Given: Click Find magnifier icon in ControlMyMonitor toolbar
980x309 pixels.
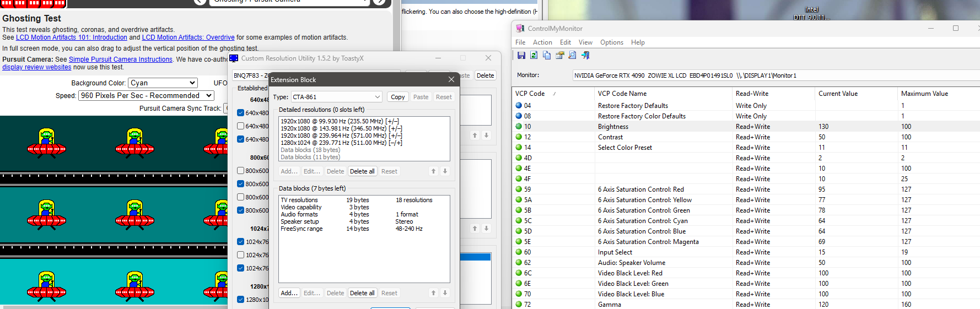Looking at the screenshot, I should pyautogui.click(x=572, y=55).
